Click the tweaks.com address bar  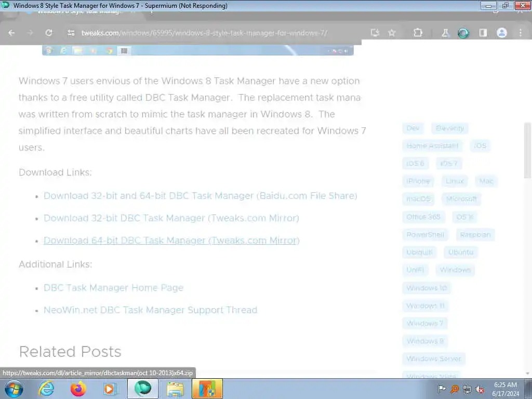[204, 33]
